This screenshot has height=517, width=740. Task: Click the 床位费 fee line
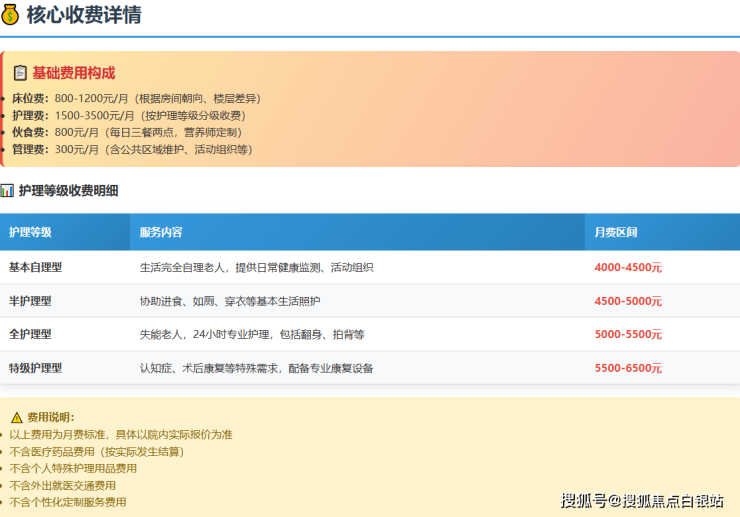coord(135,98)
